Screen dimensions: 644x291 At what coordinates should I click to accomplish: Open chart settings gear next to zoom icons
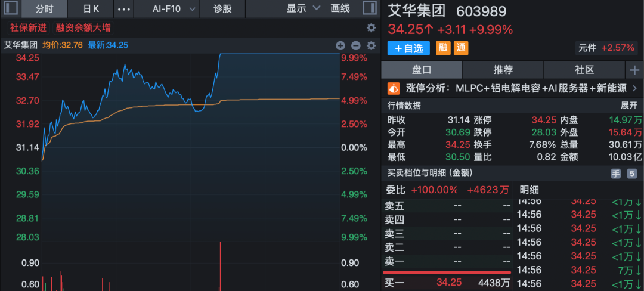click(371, 45)
